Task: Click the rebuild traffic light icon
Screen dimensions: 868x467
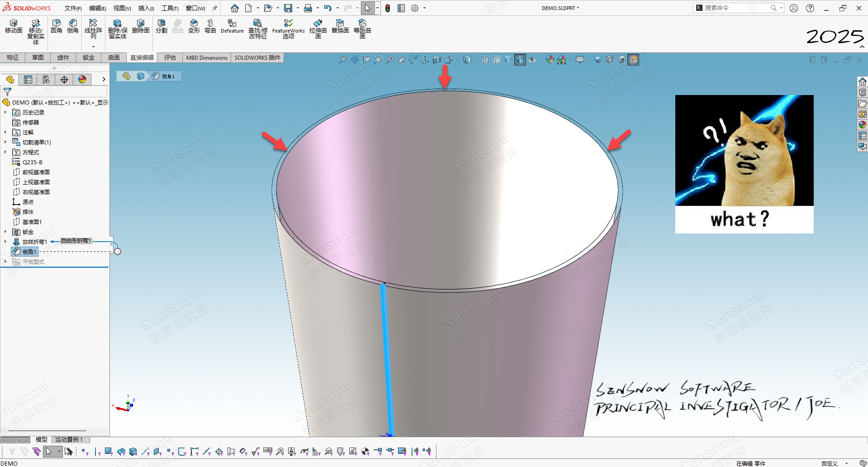Action: tap(388, 8)
